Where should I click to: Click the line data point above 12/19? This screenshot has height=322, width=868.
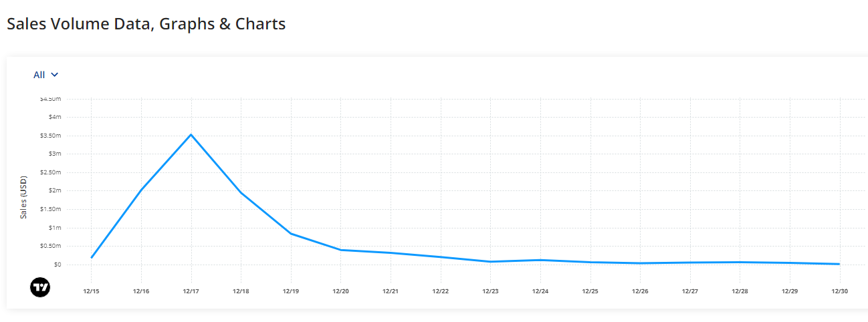(x=291, y=234)
